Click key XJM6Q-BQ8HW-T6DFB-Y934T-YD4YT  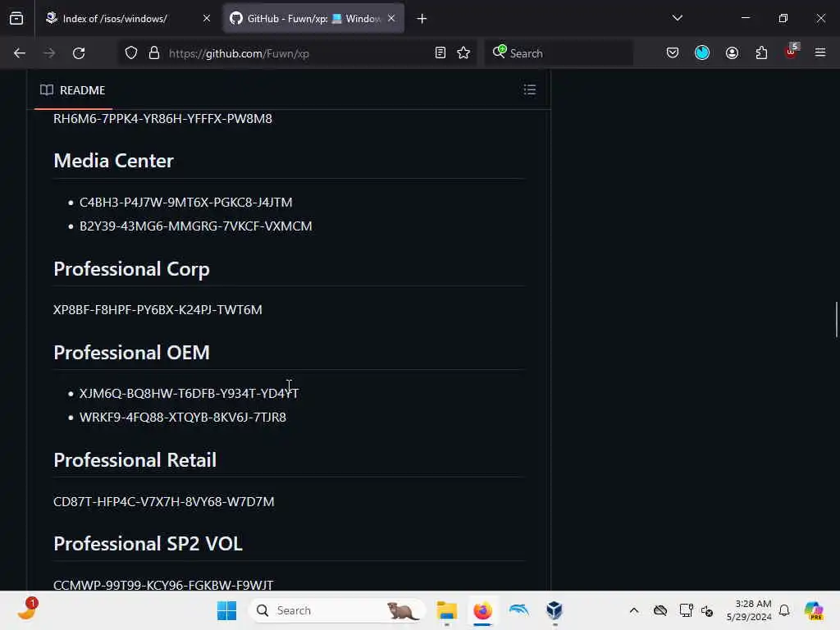tap(189, 393)
